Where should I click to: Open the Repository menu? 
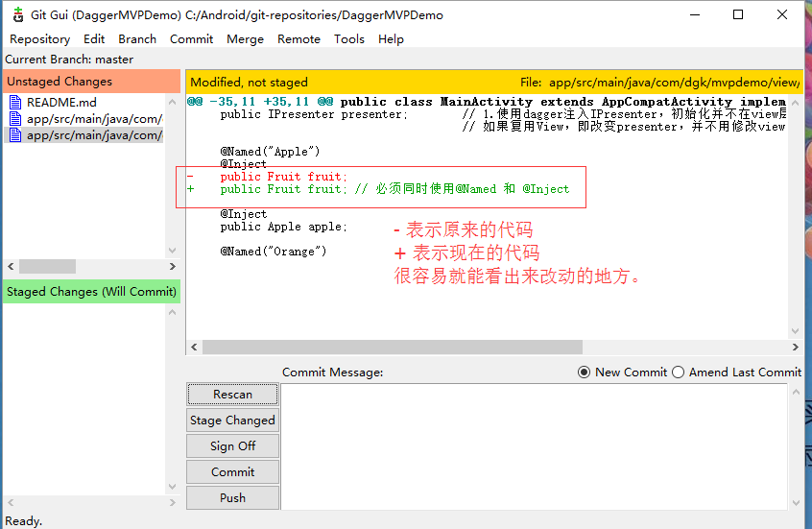tap(40, 38)
